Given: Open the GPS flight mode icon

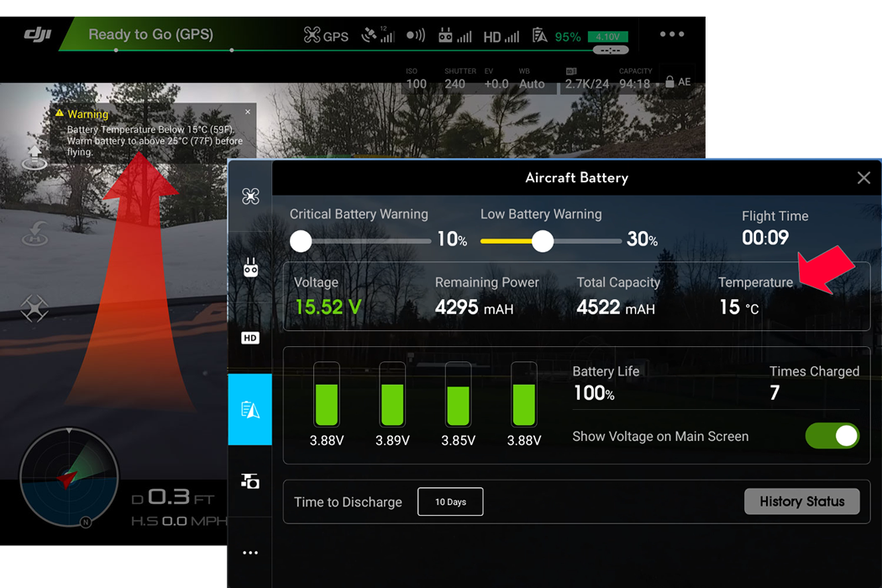Looking at the screenshot, I should (326, 35).
